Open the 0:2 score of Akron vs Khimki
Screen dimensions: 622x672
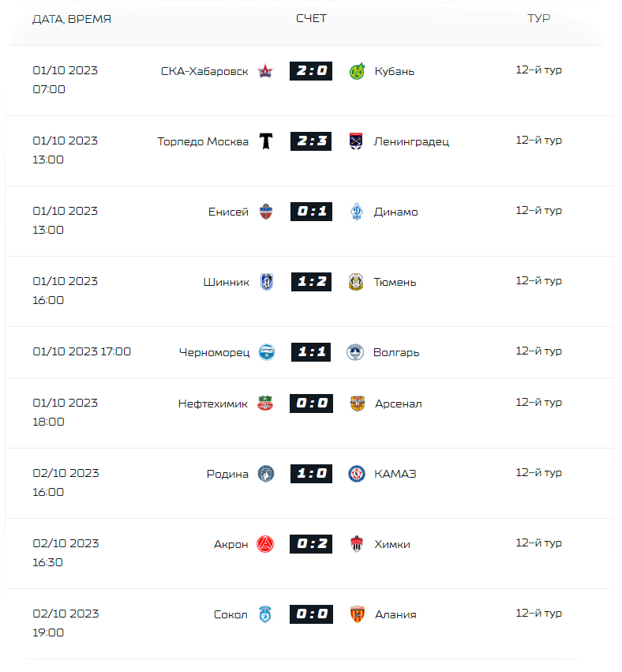(x=311, y=544)
